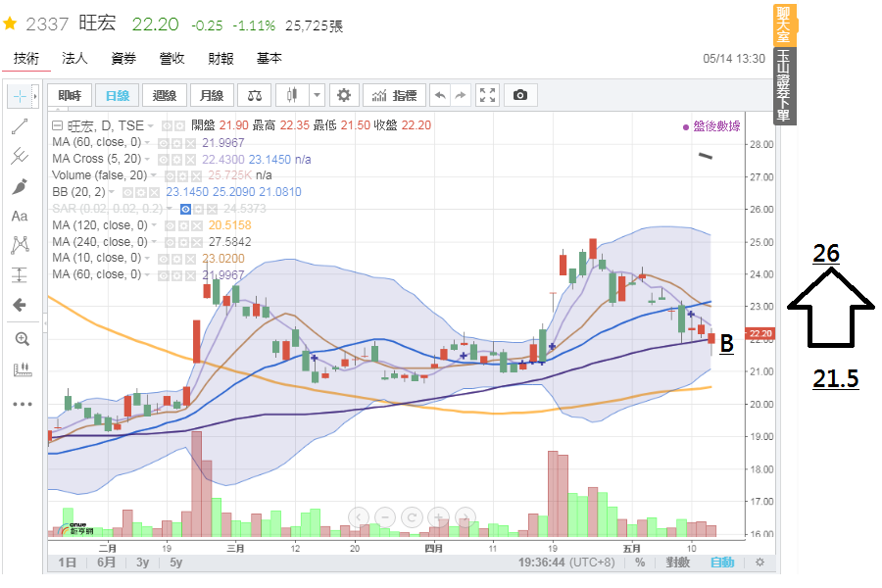
Task: Select the long position measuring tool
Action: click(20, 275)
